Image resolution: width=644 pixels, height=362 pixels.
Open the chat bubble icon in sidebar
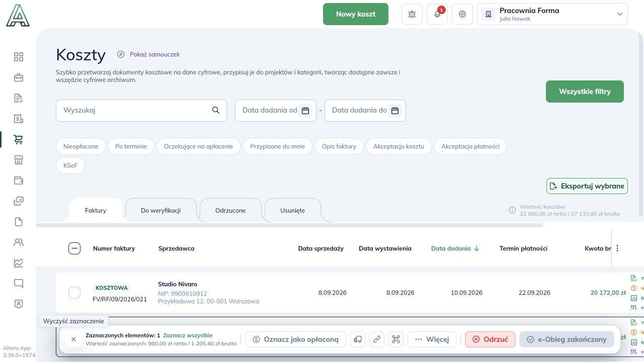pyautogui.click(x=19, y=284)
